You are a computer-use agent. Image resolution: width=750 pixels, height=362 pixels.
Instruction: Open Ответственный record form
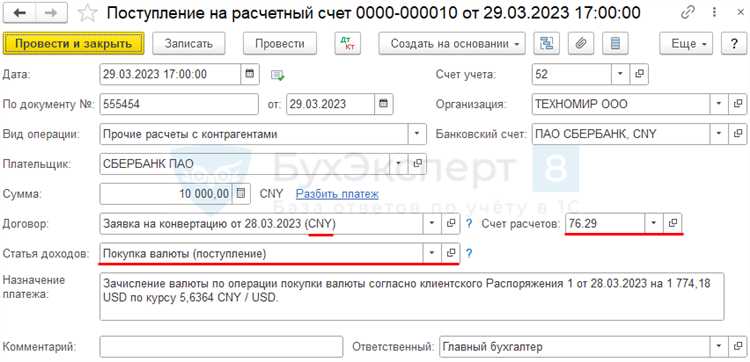pyautogui.click(x=738, y=347)
